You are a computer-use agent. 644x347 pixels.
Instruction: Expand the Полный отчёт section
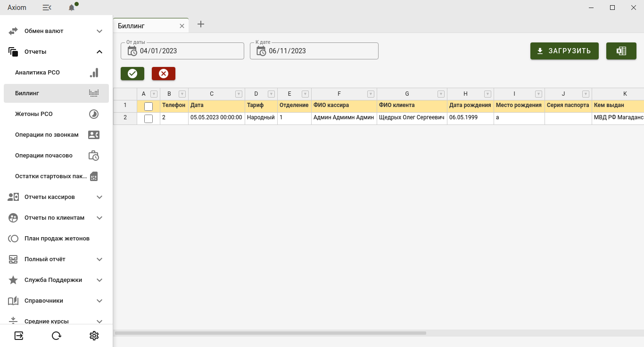pyautogui.click(x=99, y=259)
